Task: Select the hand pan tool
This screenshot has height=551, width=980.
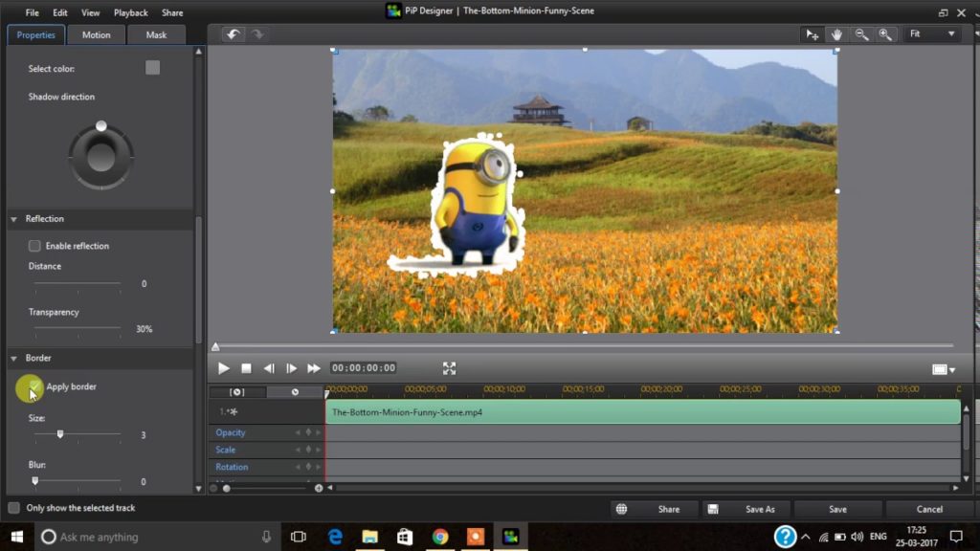Action: [x=836, y=34]
